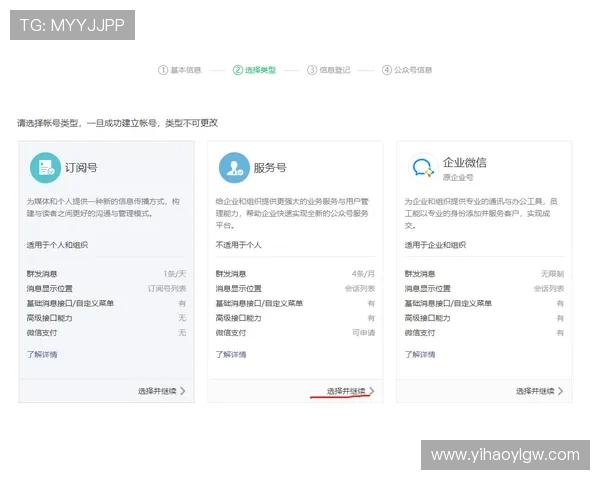
Task: Click the 订阅号 card title
Action: 81,168
